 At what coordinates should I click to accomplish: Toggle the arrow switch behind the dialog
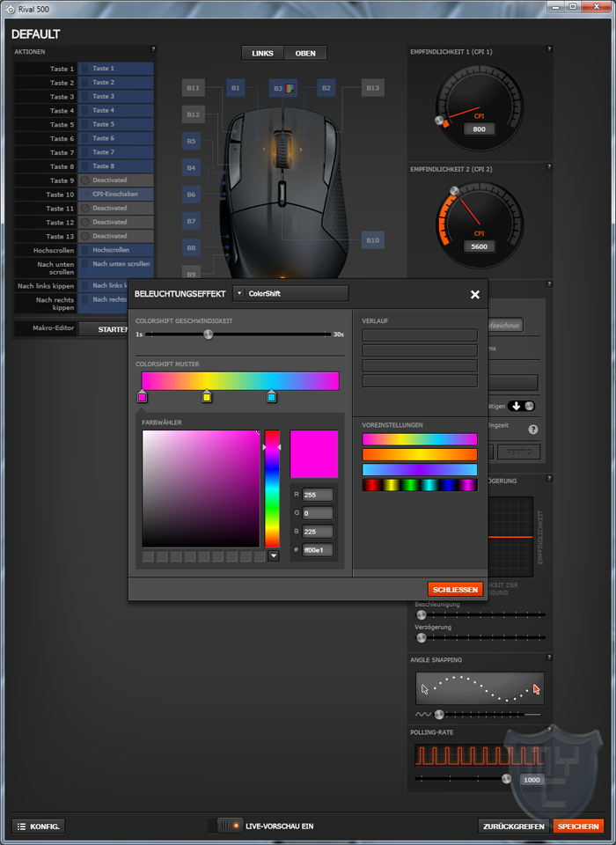pos(521,406)
